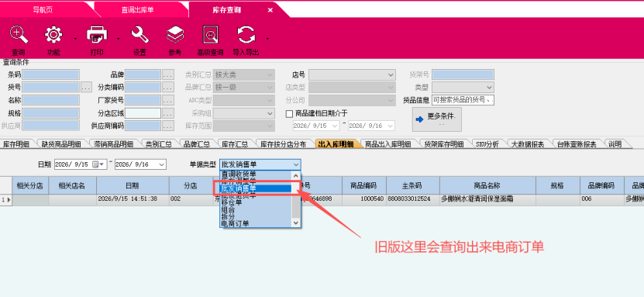Click the ... button beside 供应商编码
644x297 pixels.
pos(168,126)
